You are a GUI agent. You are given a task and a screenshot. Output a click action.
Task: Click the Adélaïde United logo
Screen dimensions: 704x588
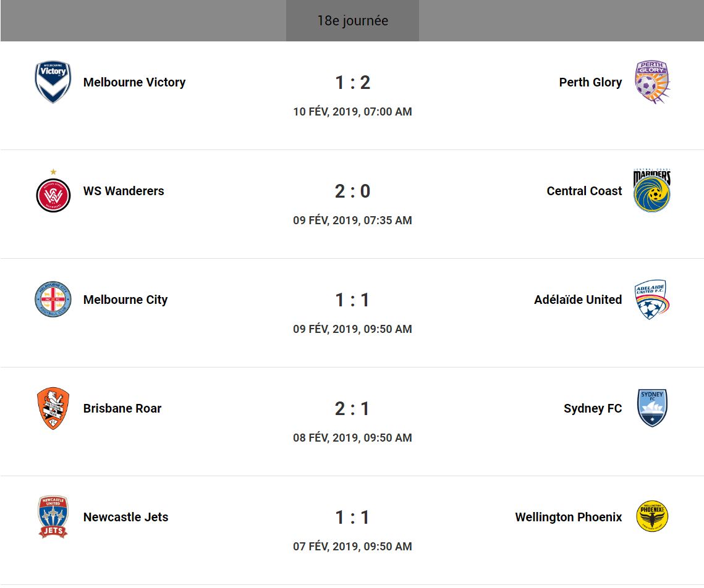coord(652,300)
